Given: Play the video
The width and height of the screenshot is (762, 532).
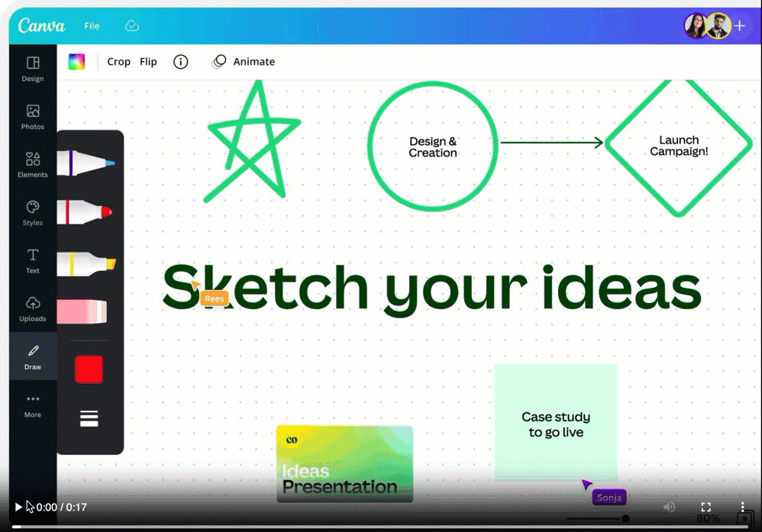Looking at the screenshot, I should 18,507.
